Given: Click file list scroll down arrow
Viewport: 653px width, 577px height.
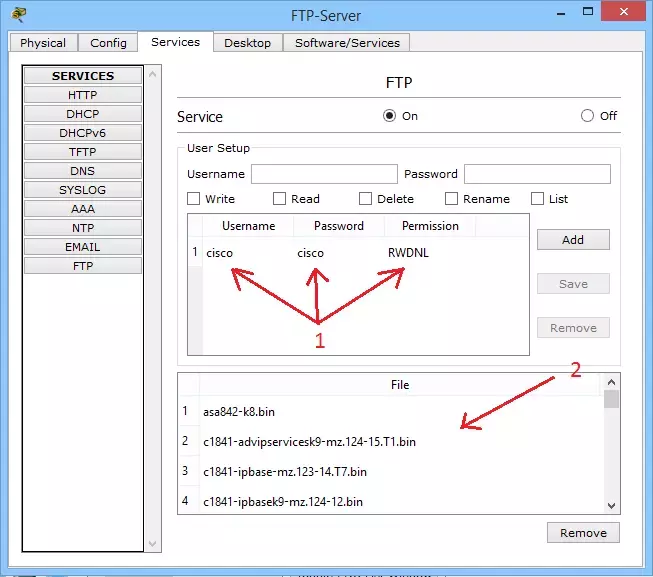Looking at the screenshot, I should (x=611, y=506).
